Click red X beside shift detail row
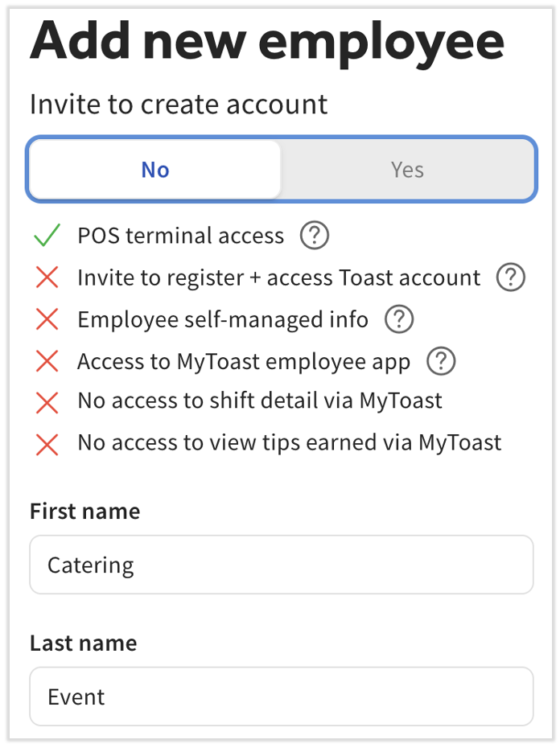The width and height of the screenshot is (560, 748). pyautogui.click(x=47, y=401)
